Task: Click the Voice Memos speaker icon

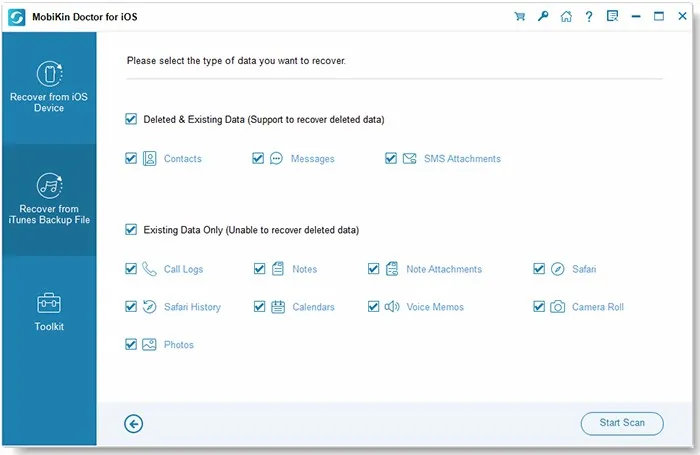Action: (x=392, y=307)
